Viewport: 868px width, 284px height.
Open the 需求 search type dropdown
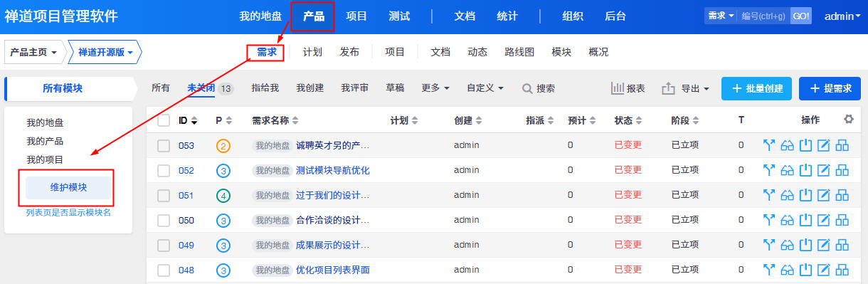pos(721,16)
